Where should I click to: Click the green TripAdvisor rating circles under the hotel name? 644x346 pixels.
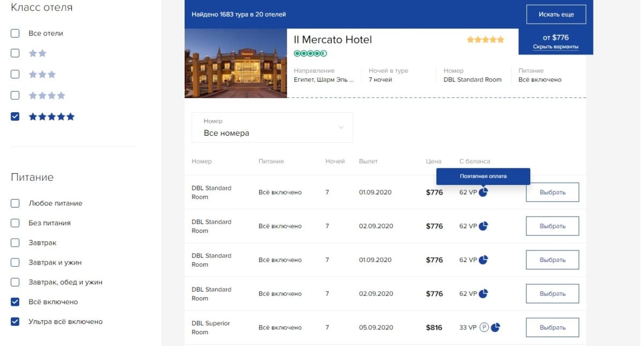(x=310, y=53)
